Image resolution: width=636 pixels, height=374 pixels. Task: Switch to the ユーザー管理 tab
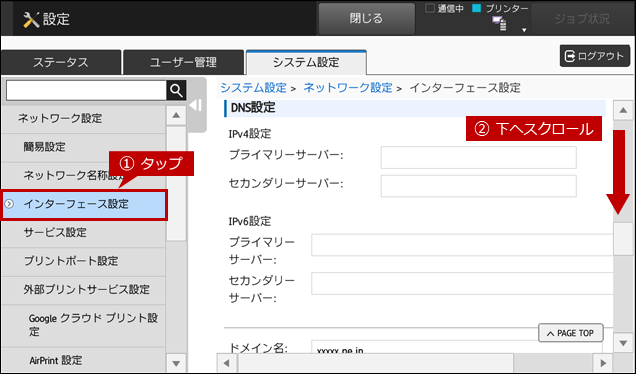click(x=183, y=62)
